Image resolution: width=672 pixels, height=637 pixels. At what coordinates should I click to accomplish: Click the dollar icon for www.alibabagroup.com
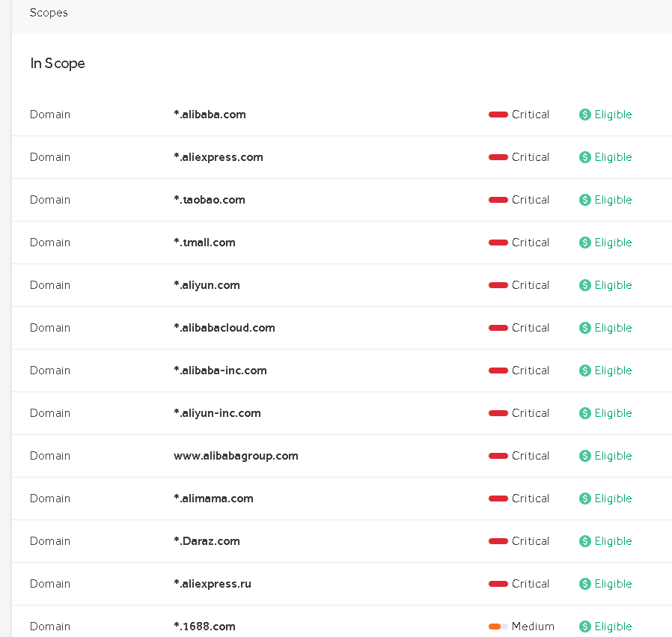pos(585,456)
